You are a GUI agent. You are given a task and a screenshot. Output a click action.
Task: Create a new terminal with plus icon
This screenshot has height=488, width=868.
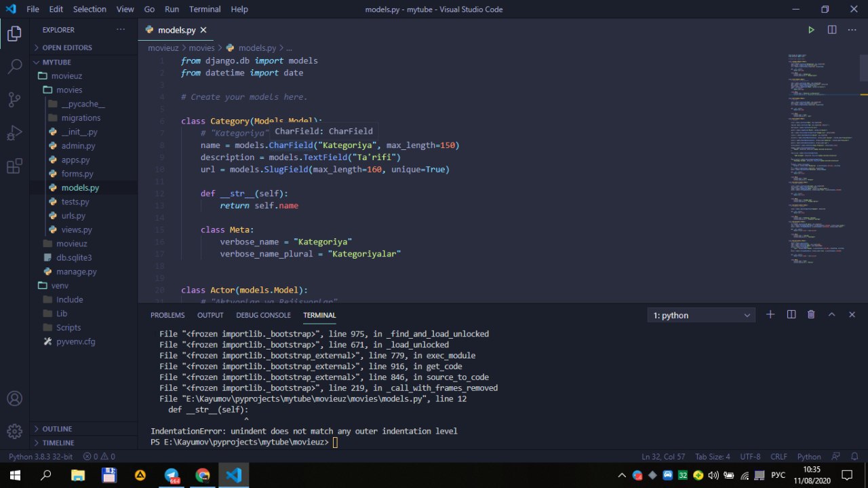(770, 314)
